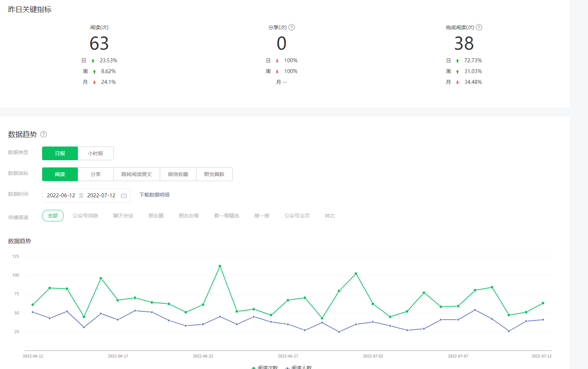Open help tooltip for 数据趋势 heading
Image resolution: width=588 pixels, height=369 pixels.
click(44, 134)
